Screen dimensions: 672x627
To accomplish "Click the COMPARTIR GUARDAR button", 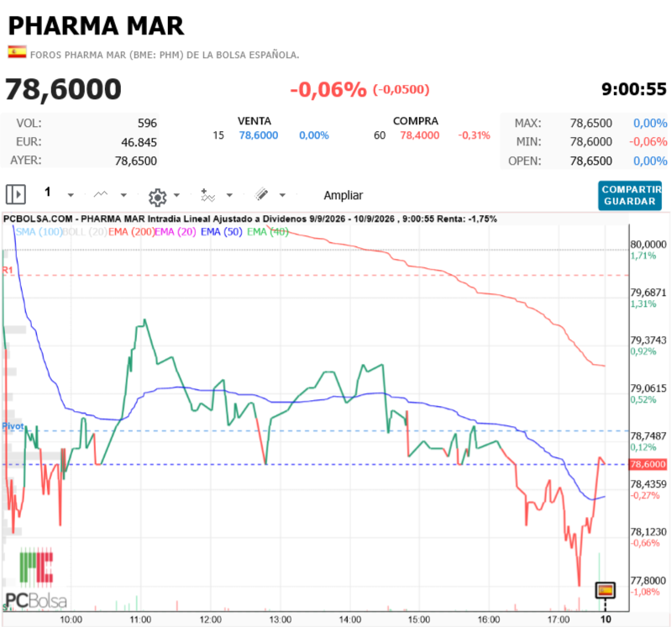I will [629, 195].
